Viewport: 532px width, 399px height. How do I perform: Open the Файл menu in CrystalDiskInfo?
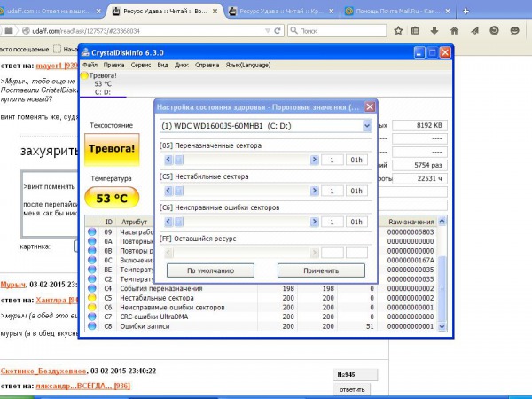tap(90, 65)
